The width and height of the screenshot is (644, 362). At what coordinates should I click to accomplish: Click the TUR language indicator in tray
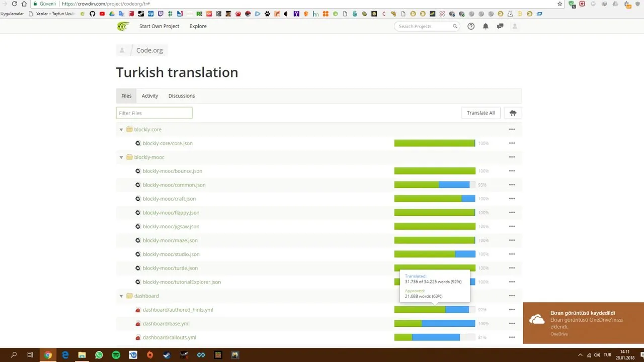607,354
